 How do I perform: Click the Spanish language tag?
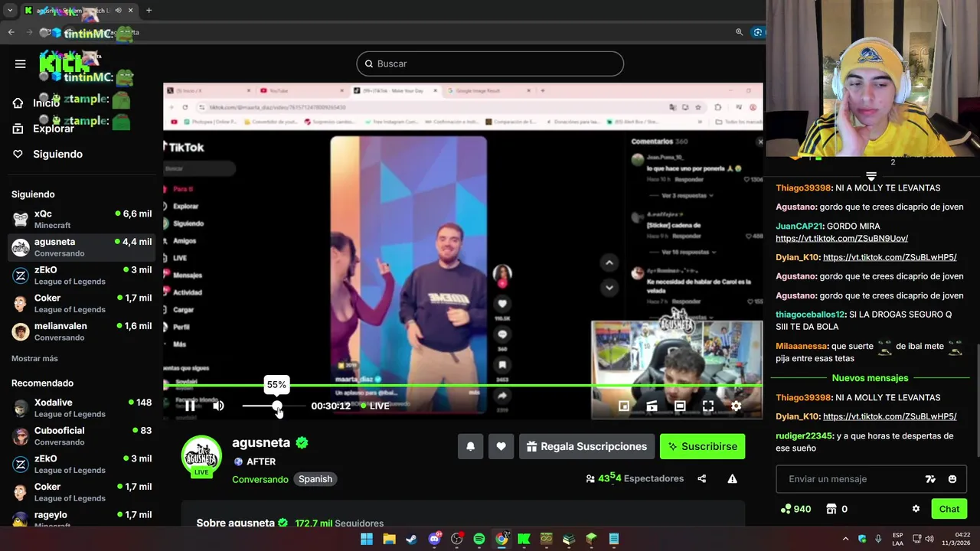click(315, 479)
